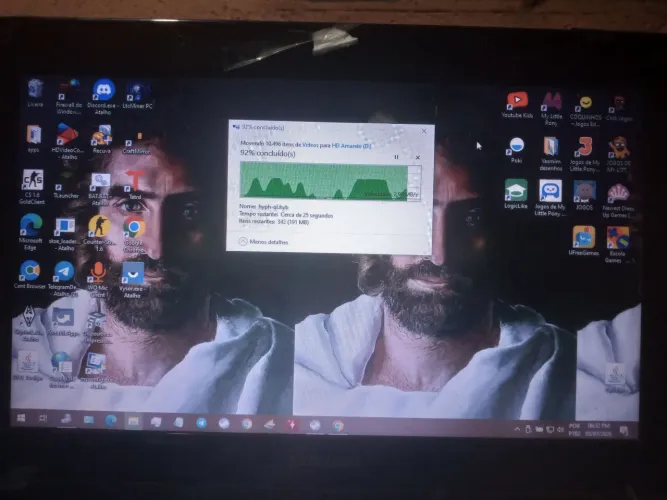Open the Poki shortcut
The width and height of the screenshot is (667, 500).
point(516,150)
